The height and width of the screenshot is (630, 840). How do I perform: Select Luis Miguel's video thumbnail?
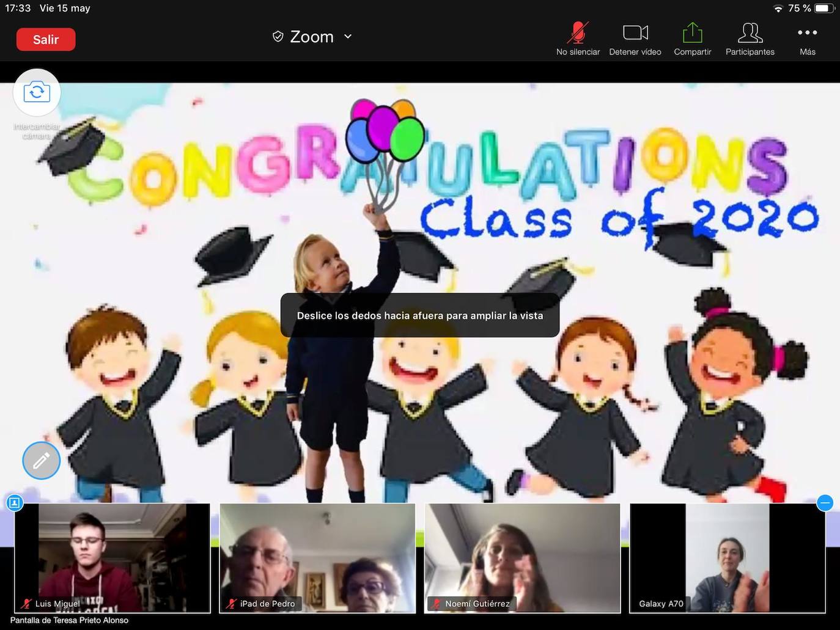pos(112,557)
